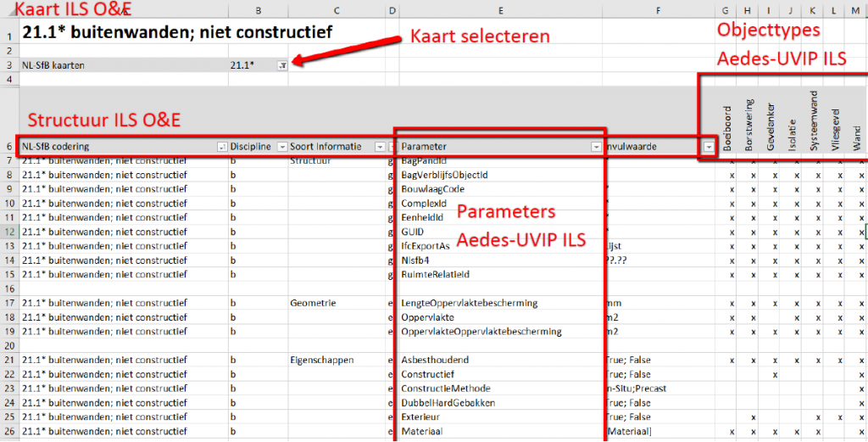Click the '[Materiaal]' value cell in row 26
The height and width of the screenshot is (442, 868).
coord(659,431)
